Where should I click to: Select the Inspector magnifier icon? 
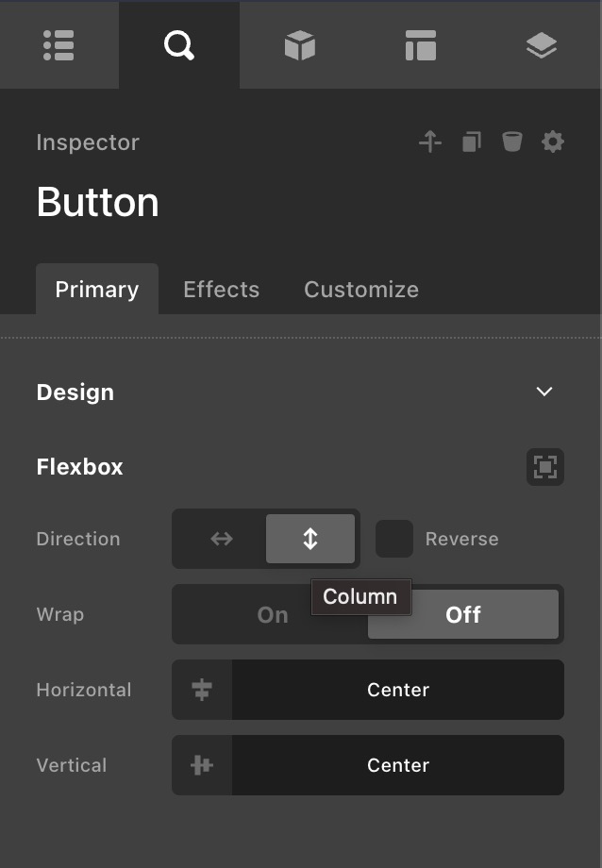[178, 45]
